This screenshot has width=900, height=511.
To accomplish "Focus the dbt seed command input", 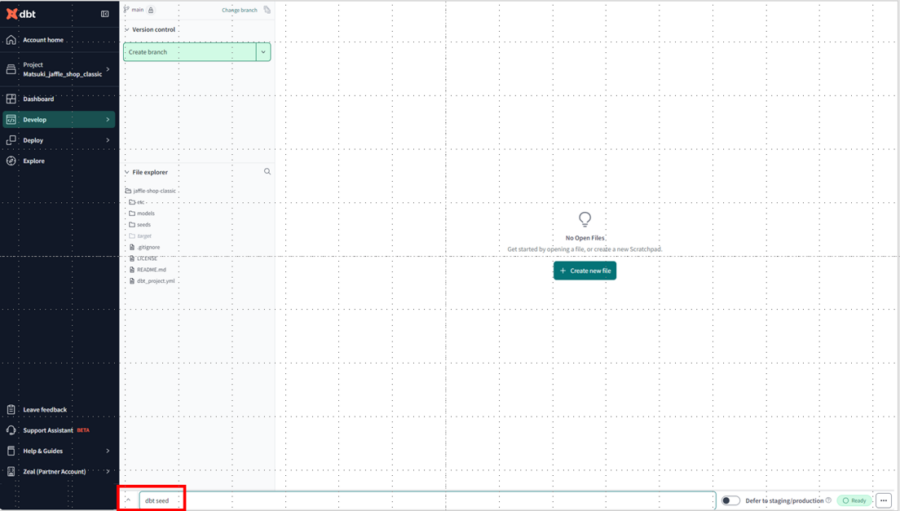I will point(427,501).
